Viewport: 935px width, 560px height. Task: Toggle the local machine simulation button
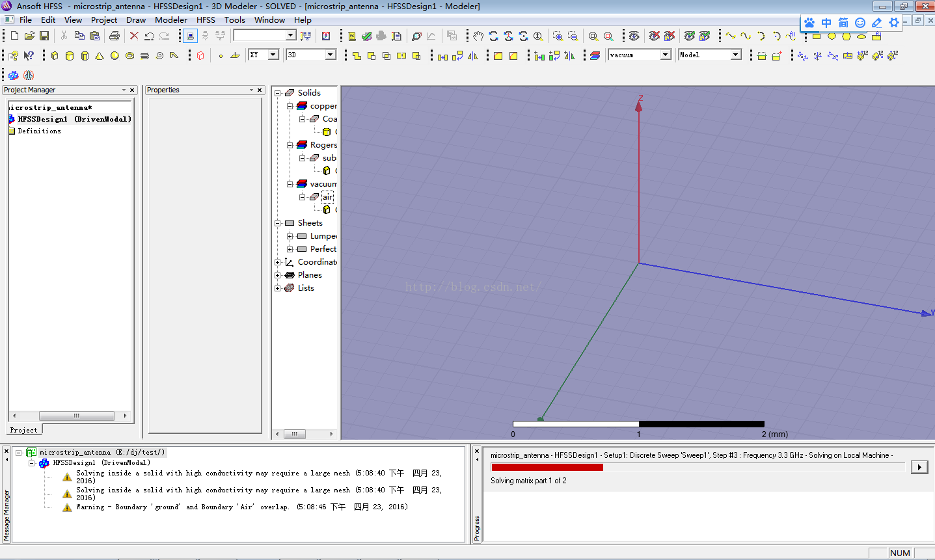pos(190,36)
